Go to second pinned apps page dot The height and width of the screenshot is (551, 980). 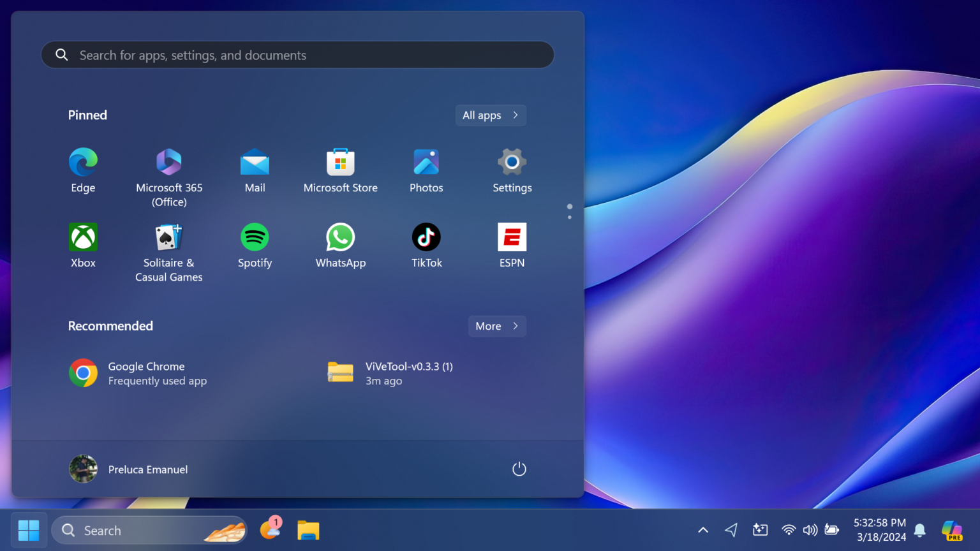pos(570,217)
